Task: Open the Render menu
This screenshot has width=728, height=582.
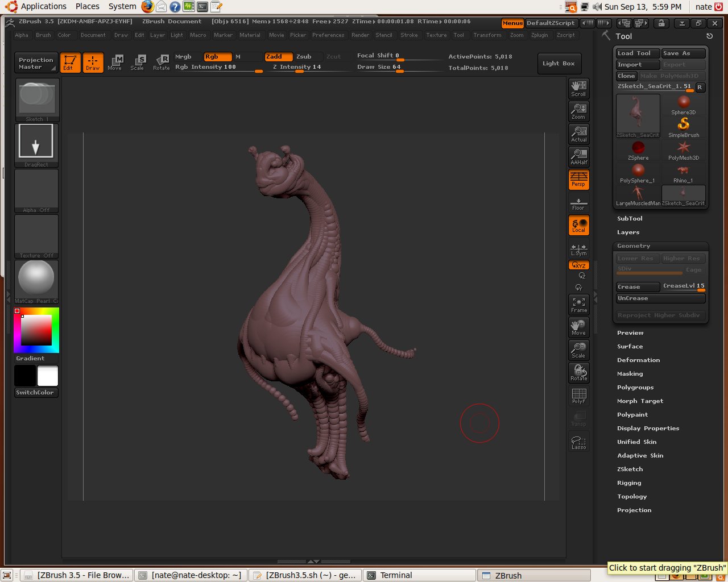Action: click(360, 35)
